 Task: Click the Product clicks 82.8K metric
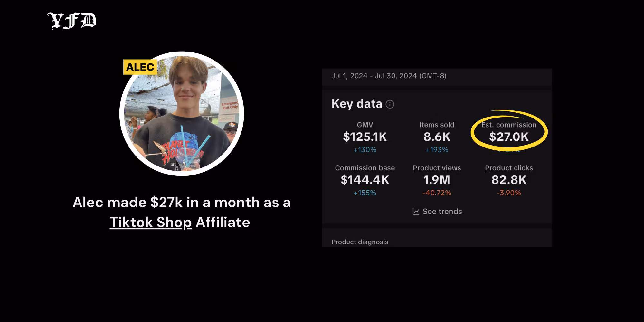(509, 180)
